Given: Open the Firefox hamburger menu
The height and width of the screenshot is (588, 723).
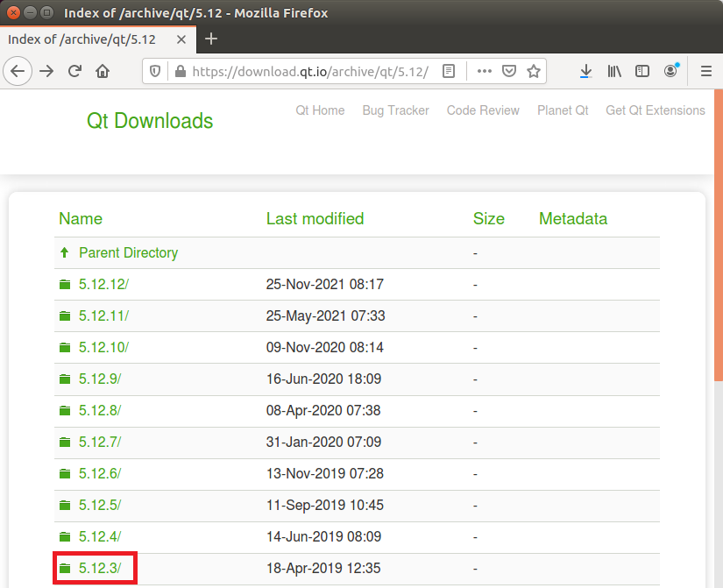Looking at the screenshot, I should tap(706, 71).
